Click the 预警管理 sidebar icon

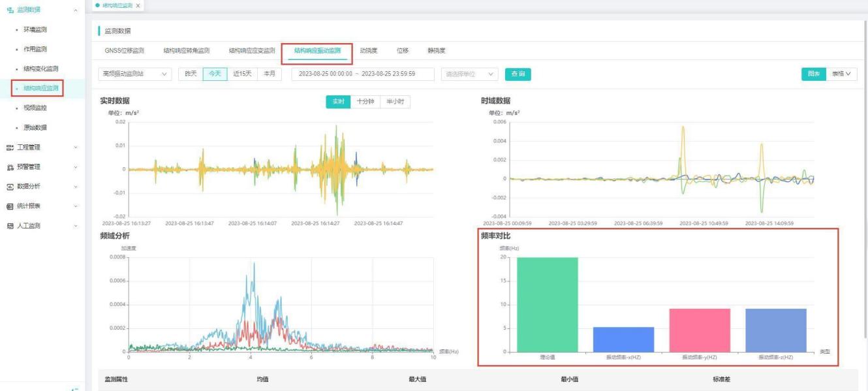tap(9, 167)
